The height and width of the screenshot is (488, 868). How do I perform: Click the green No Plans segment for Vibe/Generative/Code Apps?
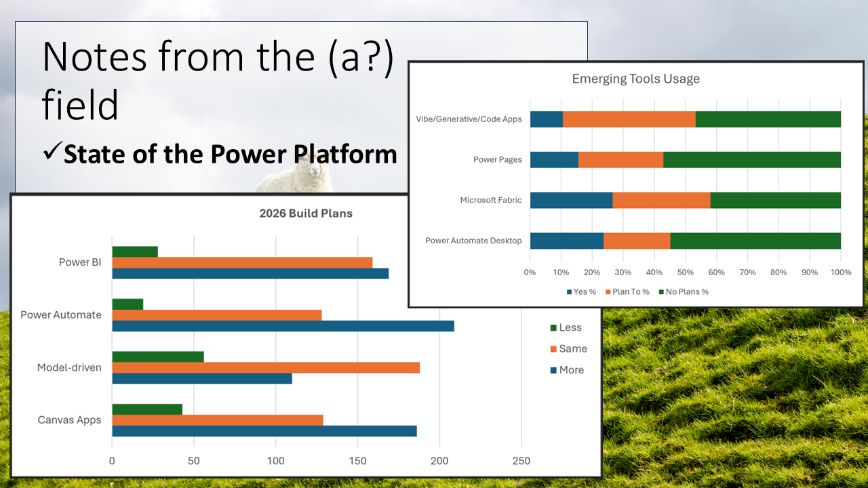coord(768,119)
